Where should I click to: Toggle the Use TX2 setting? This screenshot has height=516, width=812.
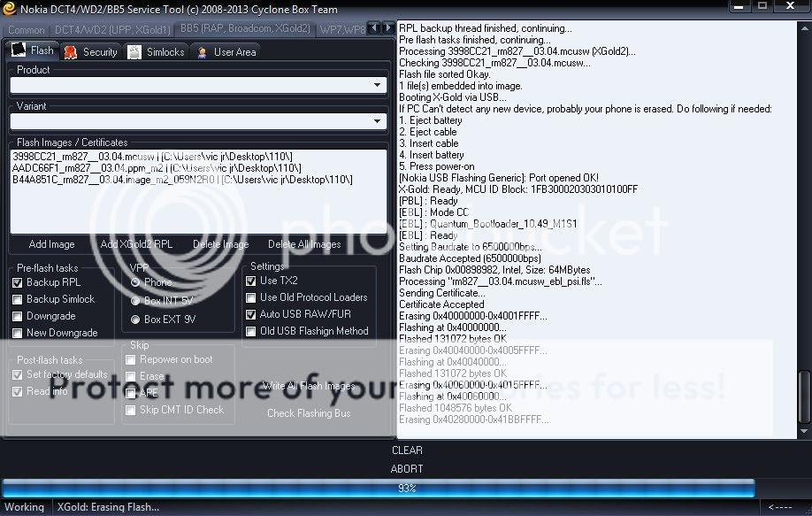(251, 281)
